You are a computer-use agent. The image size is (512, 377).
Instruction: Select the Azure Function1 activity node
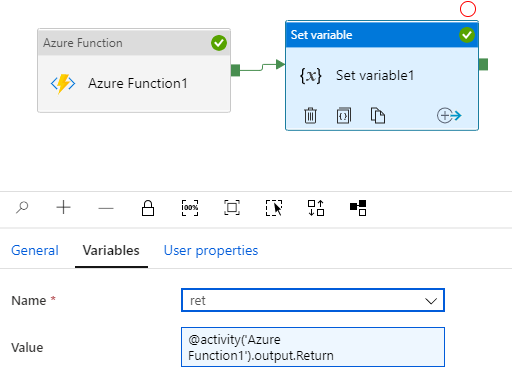pos(134,71)
